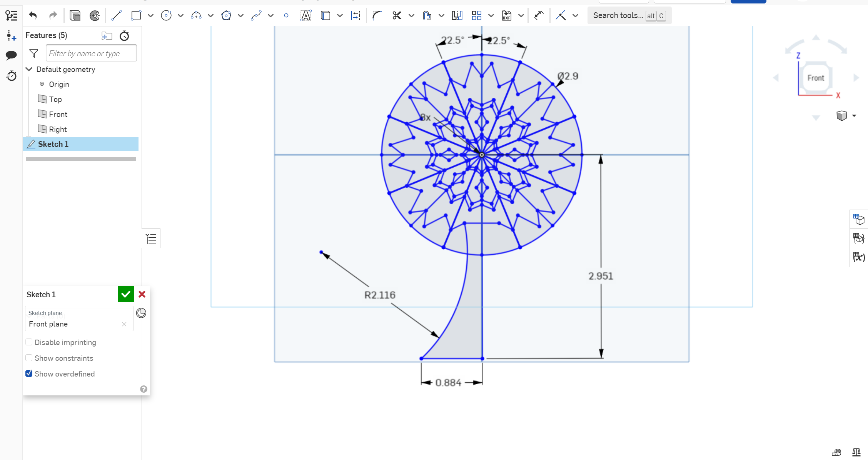Image resolution: width=868 pixels, height=460 pixels.
Task: Click the Filter by name or type field
Action: pos(91,53)
